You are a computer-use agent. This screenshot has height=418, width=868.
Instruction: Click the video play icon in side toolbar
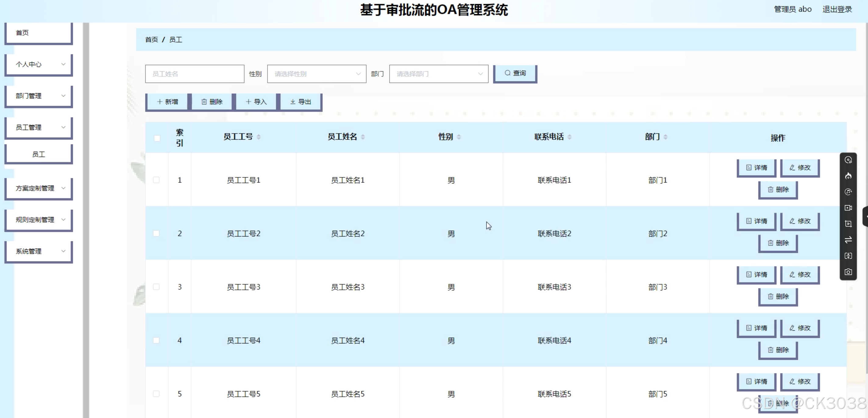coord(848,224)
